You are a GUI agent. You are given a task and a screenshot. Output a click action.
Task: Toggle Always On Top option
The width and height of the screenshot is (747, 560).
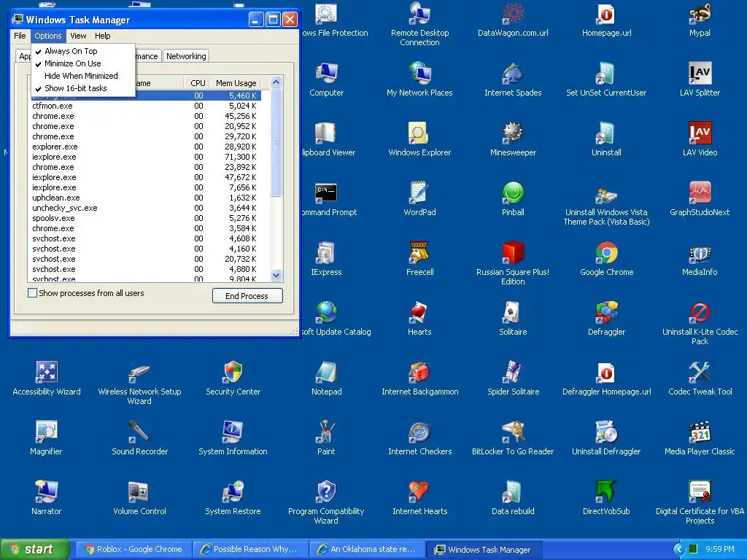point(83,51)
